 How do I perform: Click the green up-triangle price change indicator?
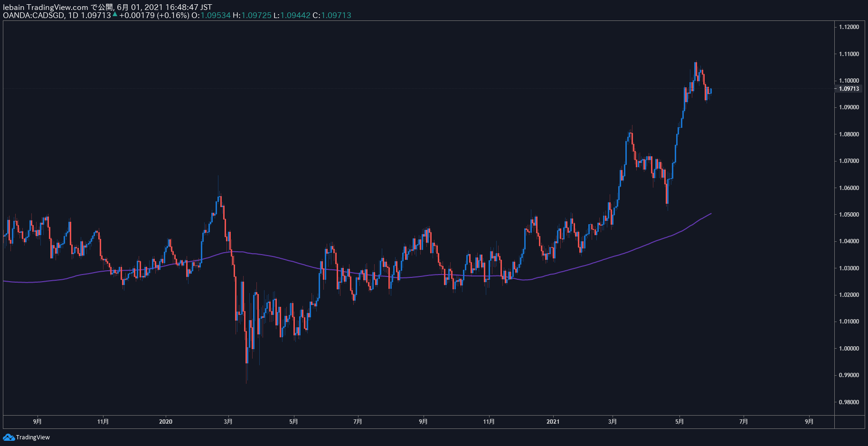tap(115, 14)
